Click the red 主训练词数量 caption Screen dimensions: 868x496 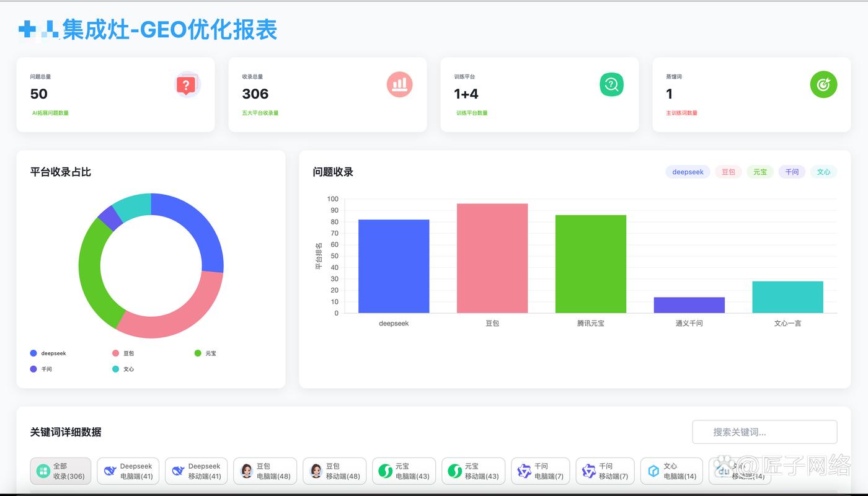pos(682,113)
